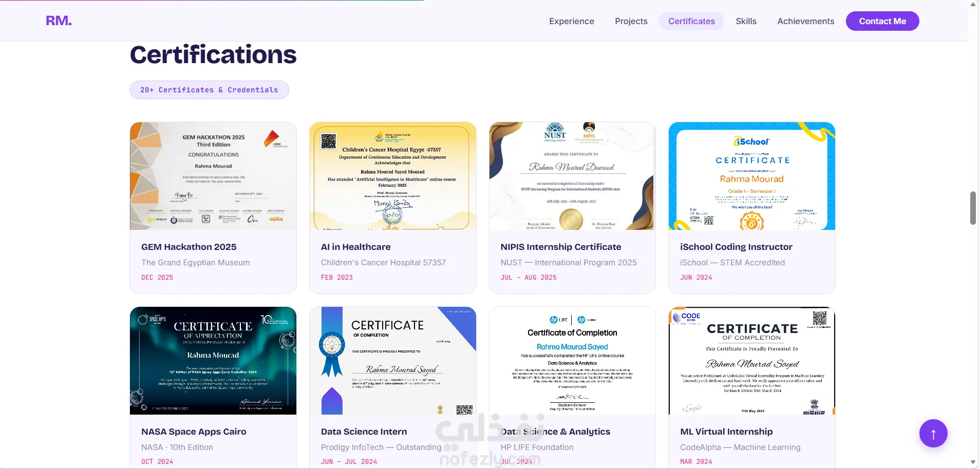Click the 20+ Certificates & Credentials badge

(x=209, y=90)
